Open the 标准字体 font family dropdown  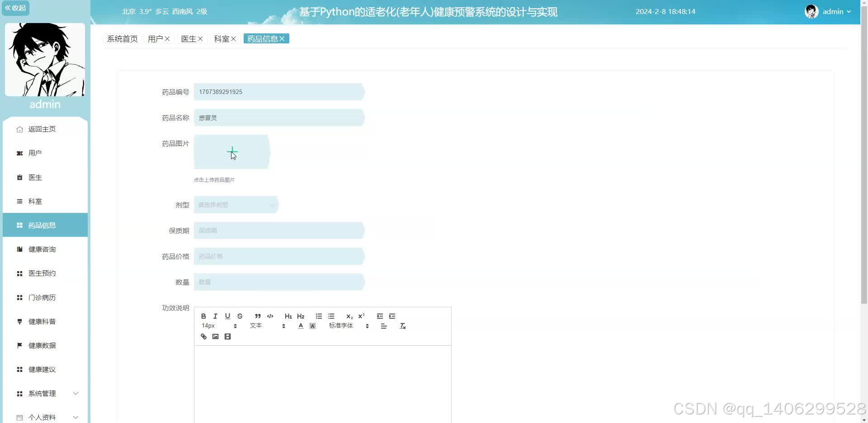pyautogui.click(x=349, y=326)
